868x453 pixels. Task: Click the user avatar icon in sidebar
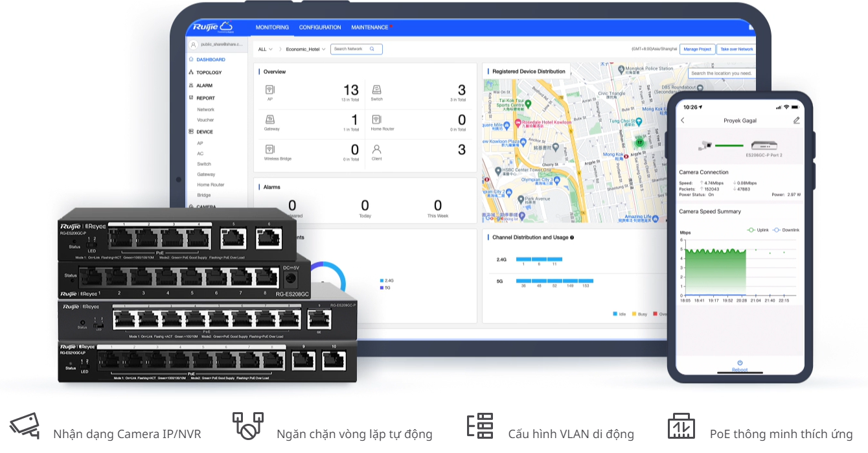pos(193,45)
